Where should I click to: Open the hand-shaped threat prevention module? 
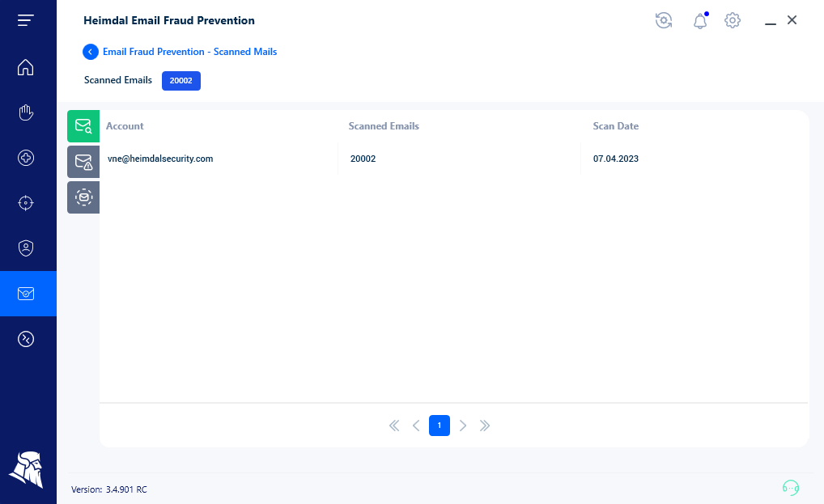25,112
